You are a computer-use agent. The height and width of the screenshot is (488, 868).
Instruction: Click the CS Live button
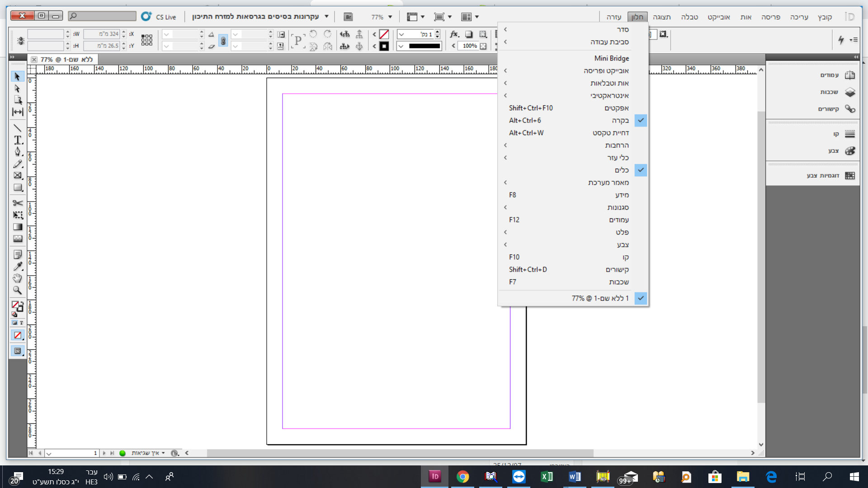(x=159, y=17)
